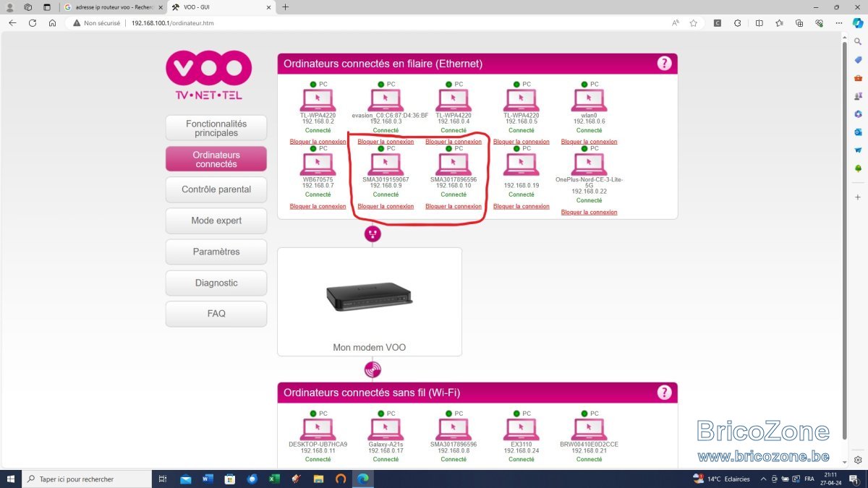Open the Favorites list icon
The image size is (868, 488).
click(x=779, y=23)
